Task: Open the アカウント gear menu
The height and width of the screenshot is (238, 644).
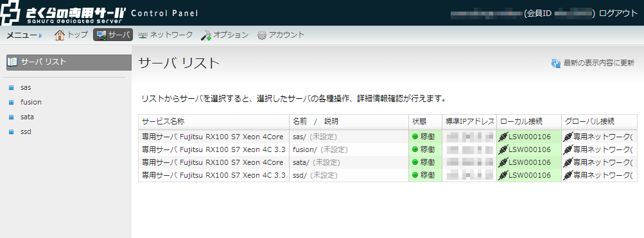Action: 281,35
